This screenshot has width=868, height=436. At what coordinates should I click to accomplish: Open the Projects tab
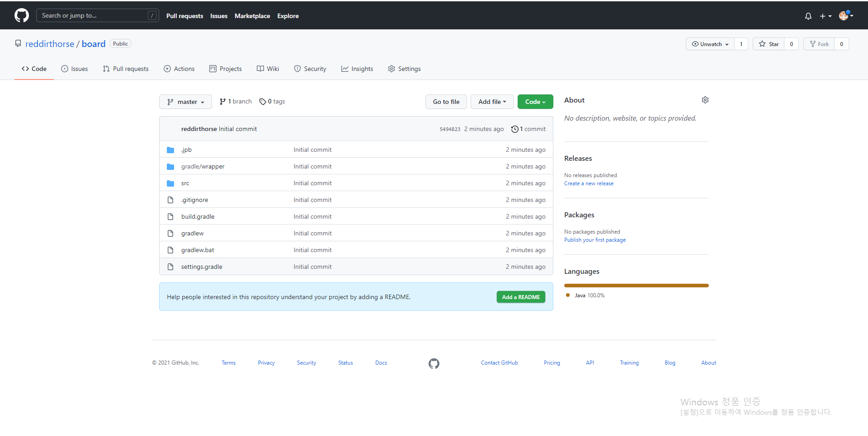226,69
